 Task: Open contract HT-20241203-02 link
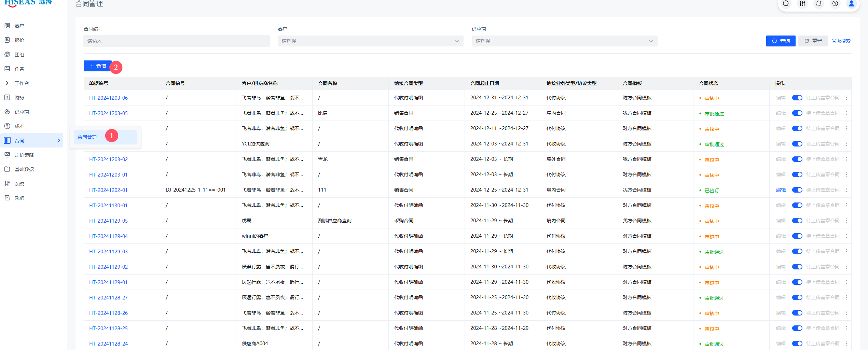[x=108, y=159]
